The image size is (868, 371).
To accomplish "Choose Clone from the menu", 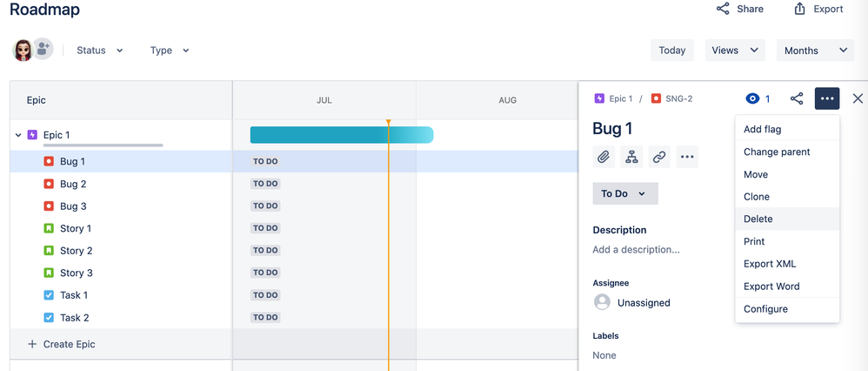I will click(x=787, y=196).
